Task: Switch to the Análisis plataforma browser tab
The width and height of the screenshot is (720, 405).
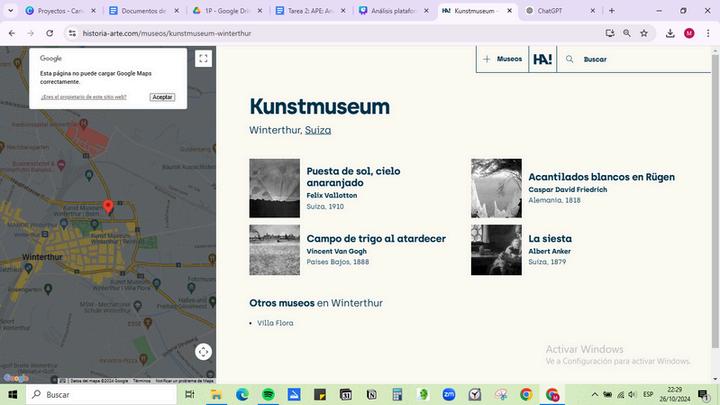Action: tap(395, 11)
